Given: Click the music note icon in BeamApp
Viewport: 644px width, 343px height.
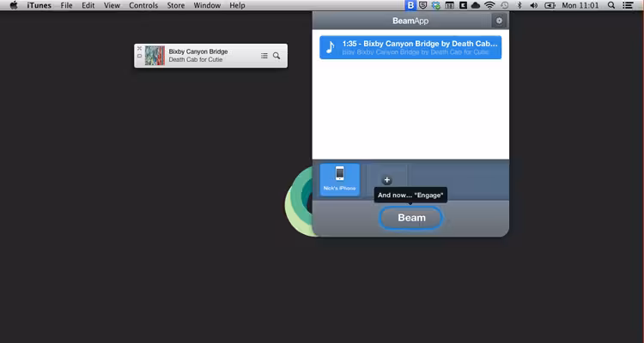Looking at the screenshot, I should point(331,47).
